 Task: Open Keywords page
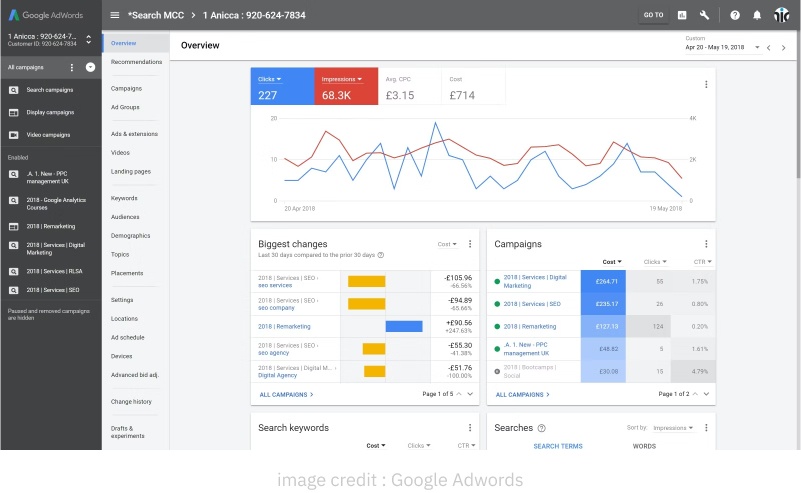click(x=124, y=198)
